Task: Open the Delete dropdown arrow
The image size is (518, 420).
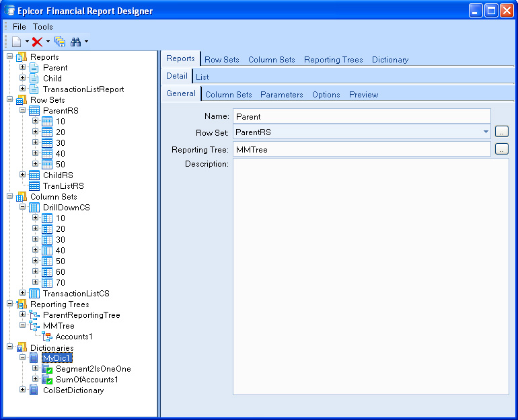Action: (x=48, y=42)
